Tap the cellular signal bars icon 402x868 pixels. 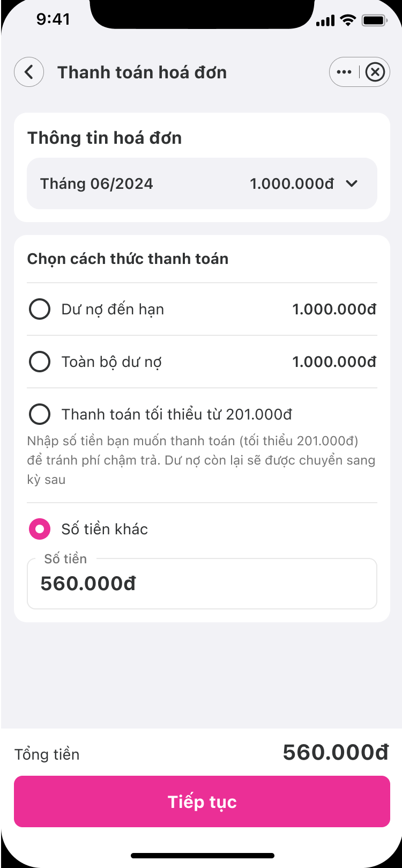click(325, 21)
